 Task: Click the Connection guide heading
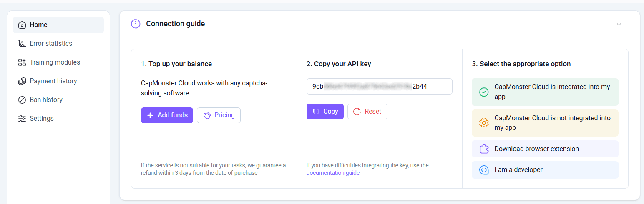click(x=176, y=24)
